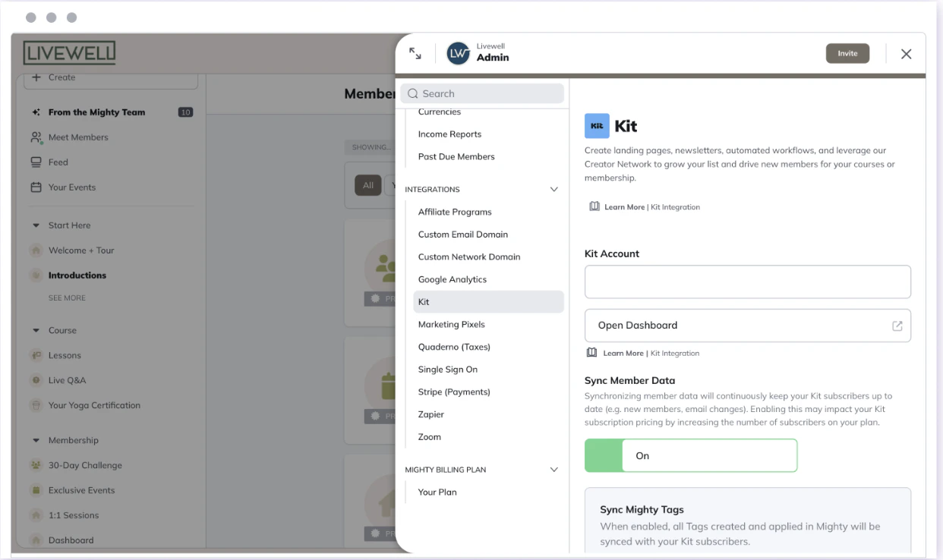Toggle Sync Member Data switch off
This screenshot has height=560, width=943.
tap(691, 455)
